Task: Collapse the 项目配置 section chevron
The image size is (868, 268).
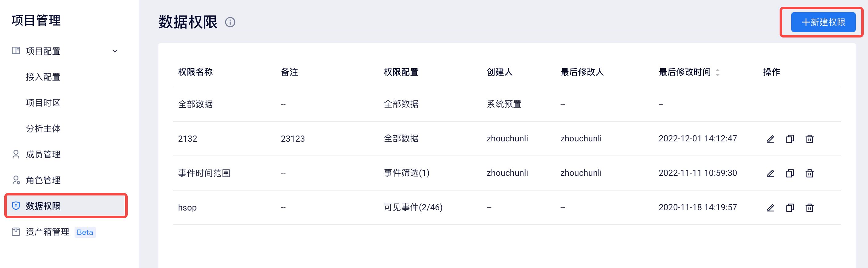Action: pyautogui.click(x=114, y=51)
